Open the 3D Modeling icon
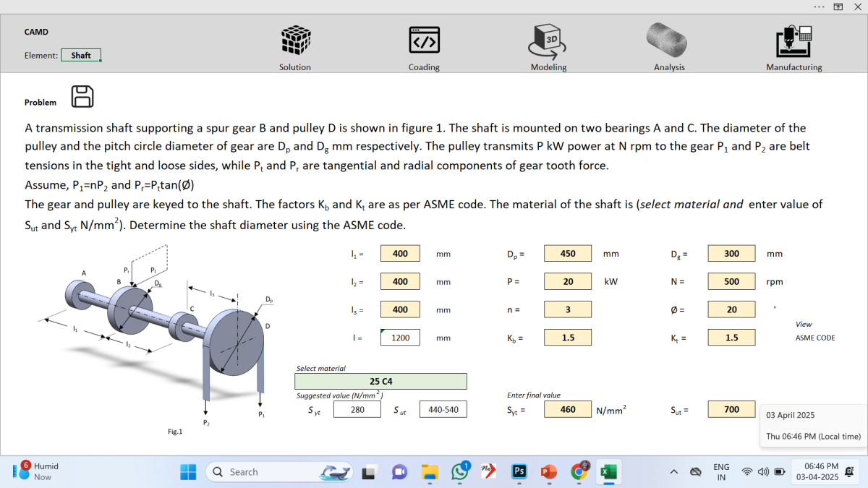 tap(548, 40)
